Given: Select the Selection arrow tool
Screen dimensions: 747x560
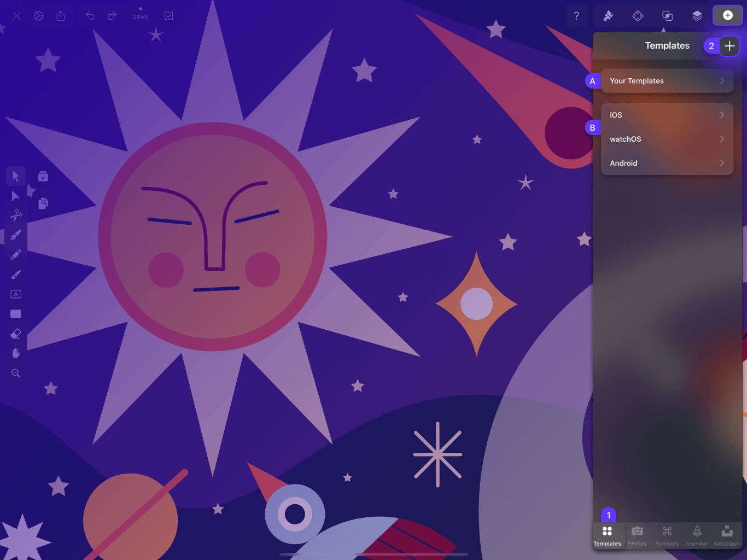Looking at the screenshot, I should 16,176.
